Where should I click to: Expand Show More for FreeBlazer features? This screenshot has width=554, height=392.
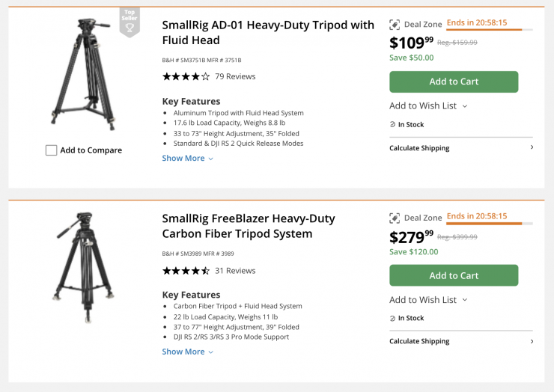188,352
